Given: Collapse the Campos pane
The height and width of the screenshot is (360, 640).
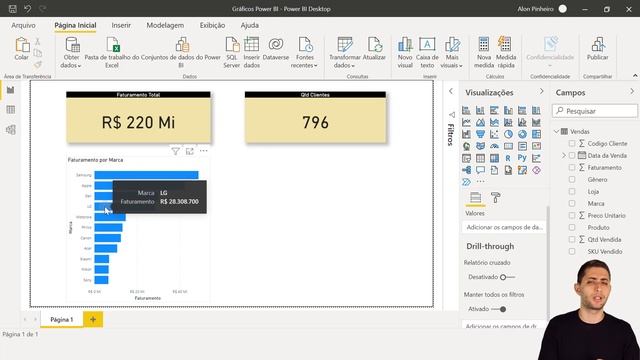Looking at the screenshot, I should click(x=632, y=92).
